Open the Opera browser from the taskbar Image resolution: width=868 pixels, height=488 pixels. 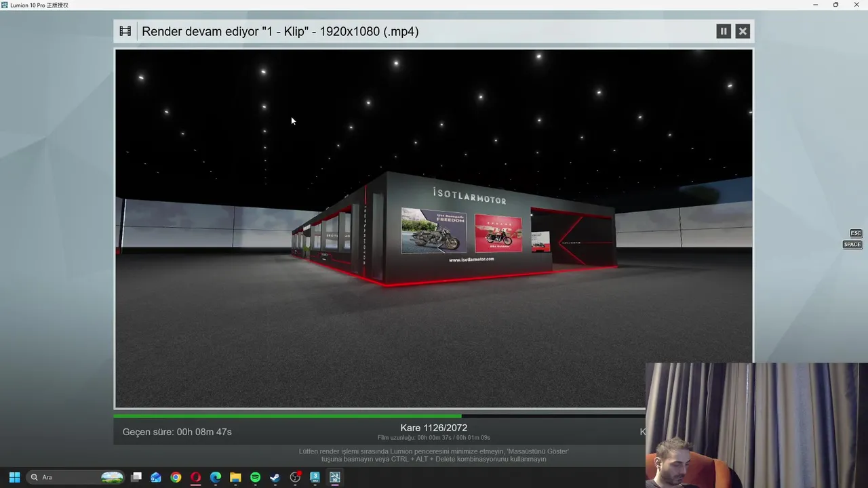coord(196,477)
